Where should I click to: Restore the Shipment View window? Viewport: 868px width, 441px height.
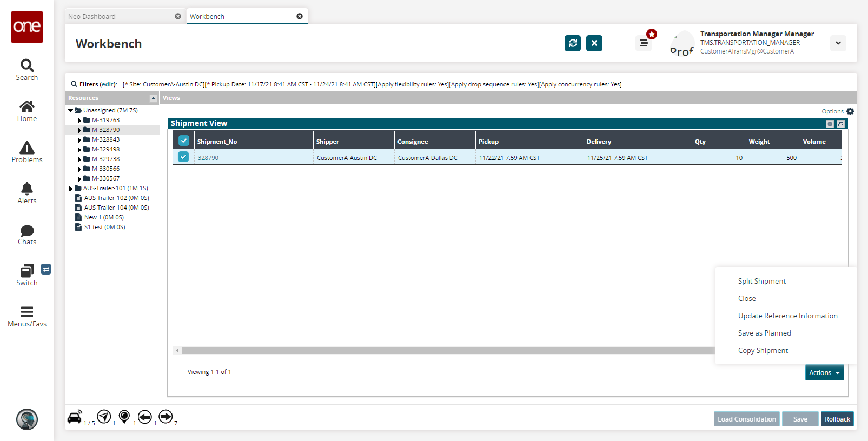point(840,124)
